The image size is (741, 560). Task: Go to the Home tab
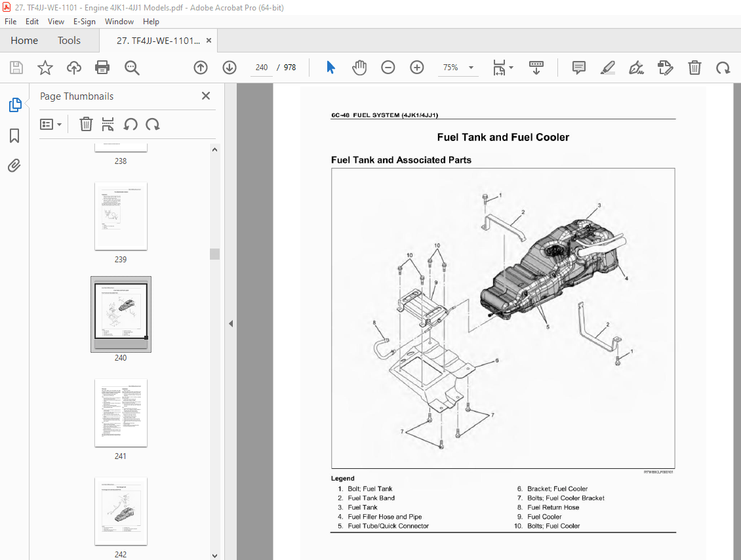tap(24, 41)
